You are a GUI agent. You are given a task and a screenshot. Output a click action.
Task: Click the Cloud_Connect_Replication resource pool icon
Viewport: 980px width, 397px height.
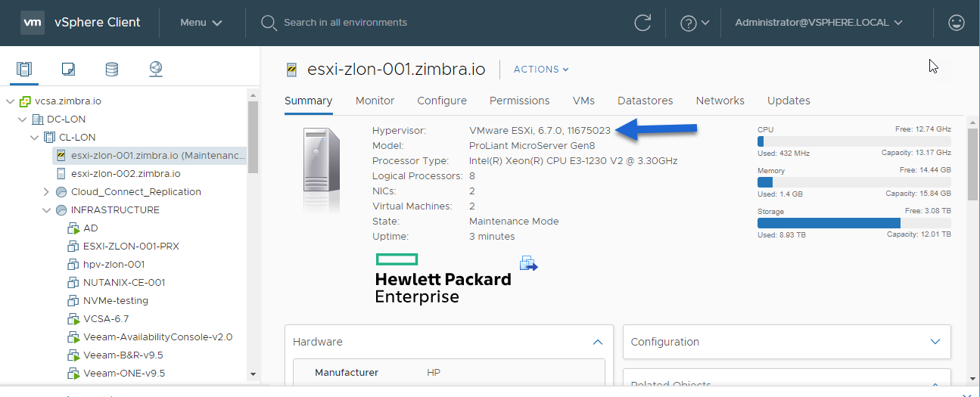pyautogui.click(x=62, y=192)
